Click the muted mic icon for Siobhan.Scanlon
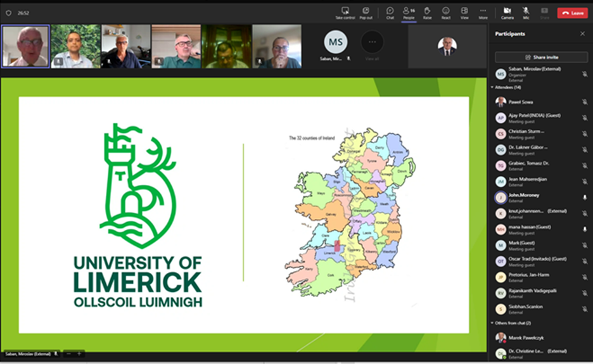593x364 pixels. (x=585, y=309)
